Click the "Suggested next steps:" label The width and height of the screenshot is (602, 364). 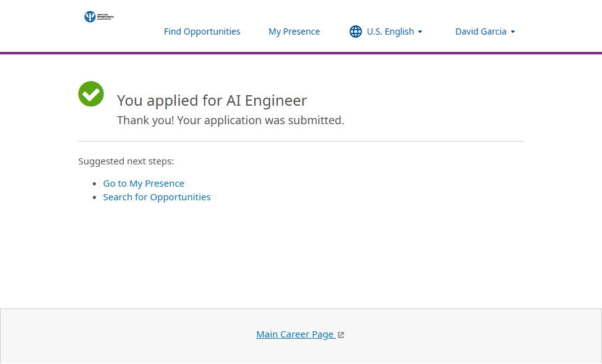pyautogui.click(x=126, y=161)
